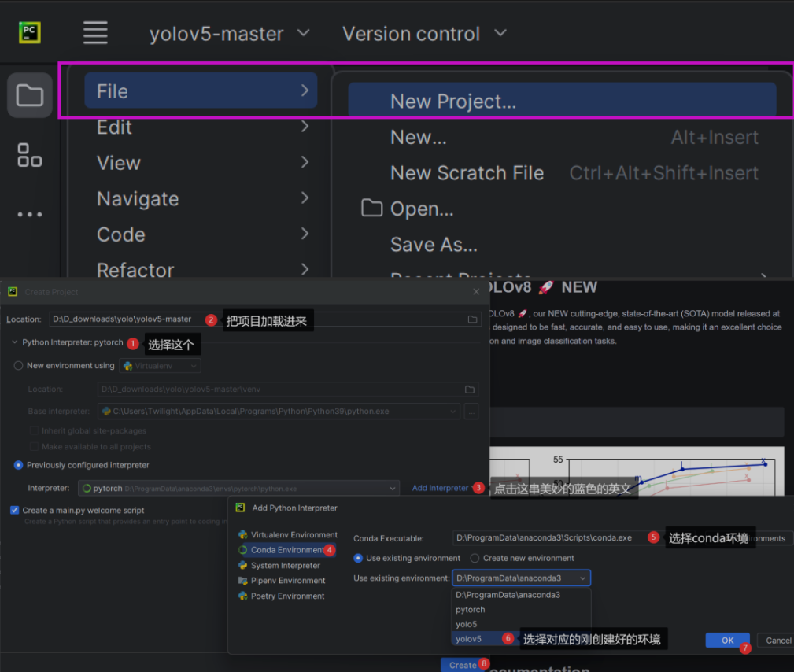Select pytorch option in environment list
794x672 pixels.
(521, 610)
